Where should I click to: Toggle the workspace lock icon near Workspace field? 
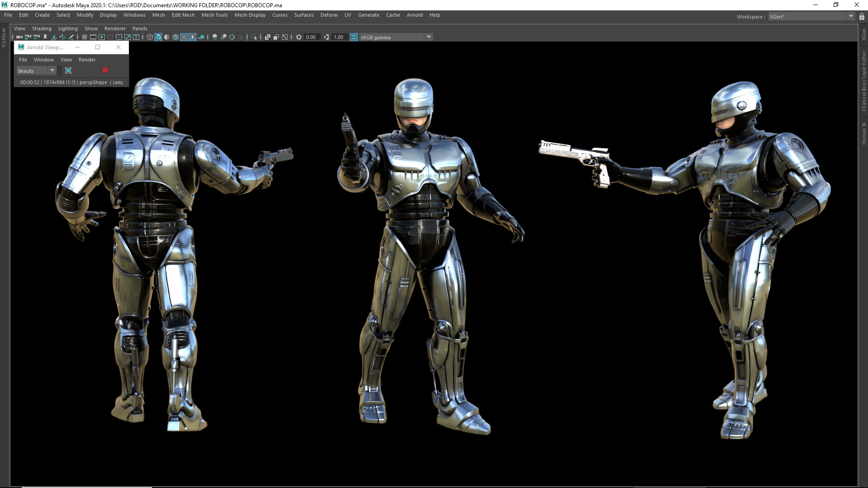[860, 16]
